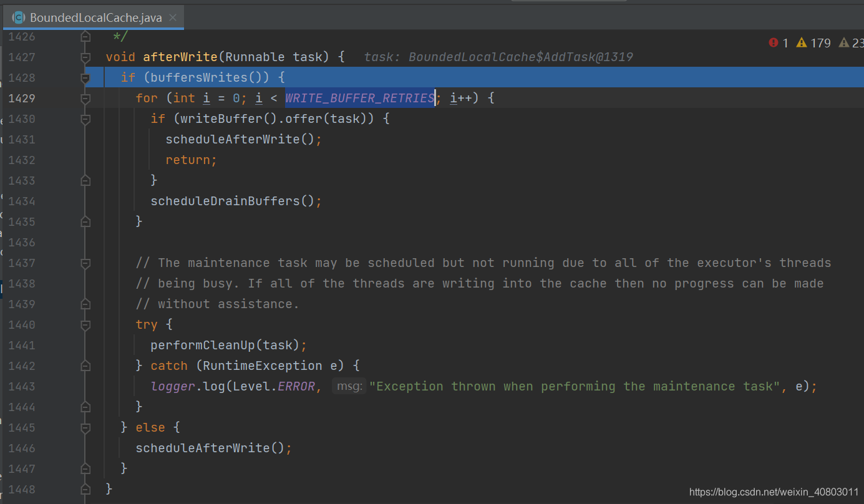Collapse the for loop at line 1429
Screen dimensions: 864x504
click(x=85, y=99)
